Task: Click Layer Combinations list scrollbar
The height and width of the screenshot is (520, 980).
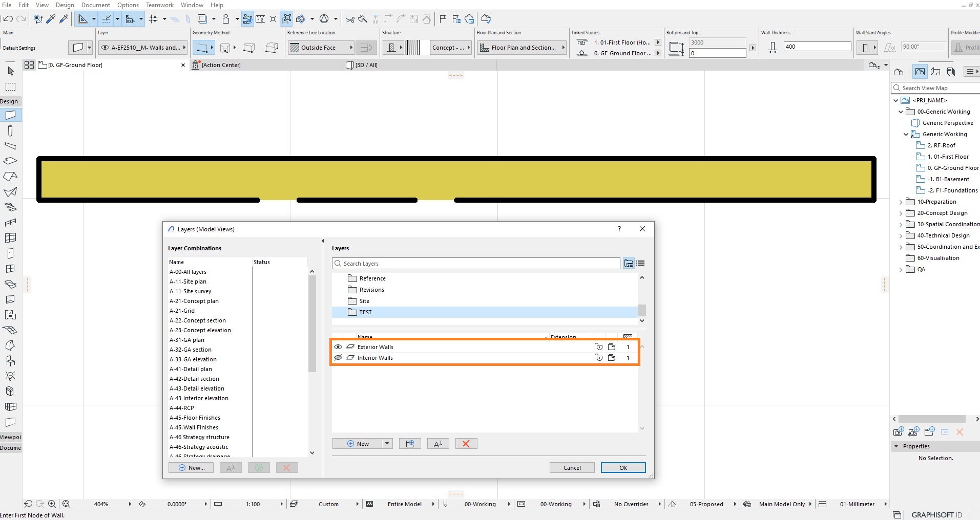Action: coord(312,323)
